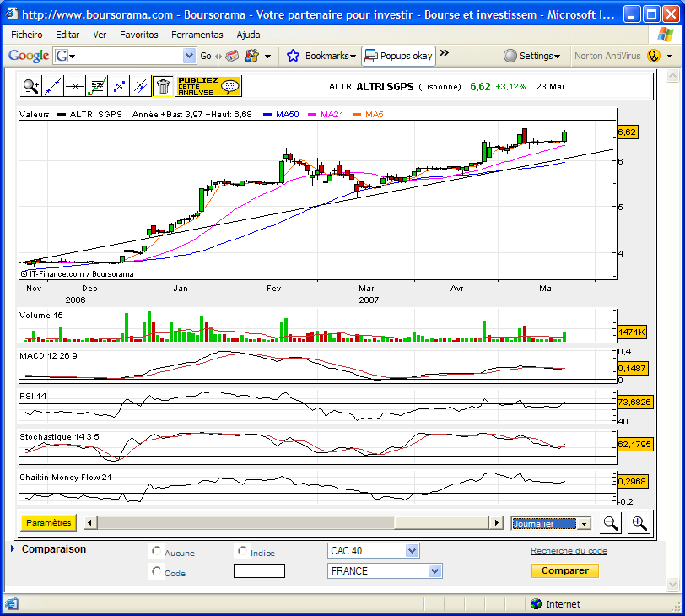Image resolution: width=685 pixels, height=616 pixels.
Task: Click the trash delete drawings icon
Action: point(163,86)
